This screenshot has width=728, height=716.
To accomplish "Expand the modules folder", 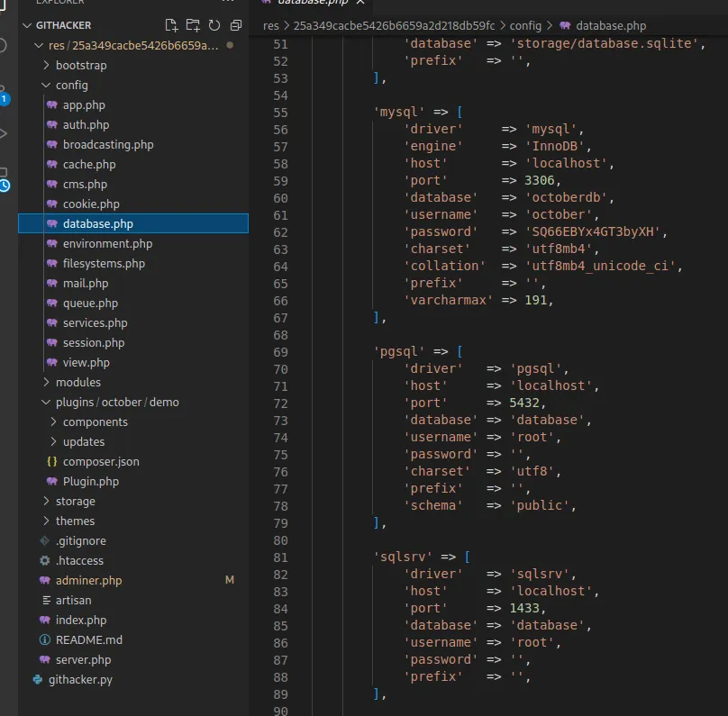I will point(77,382).
